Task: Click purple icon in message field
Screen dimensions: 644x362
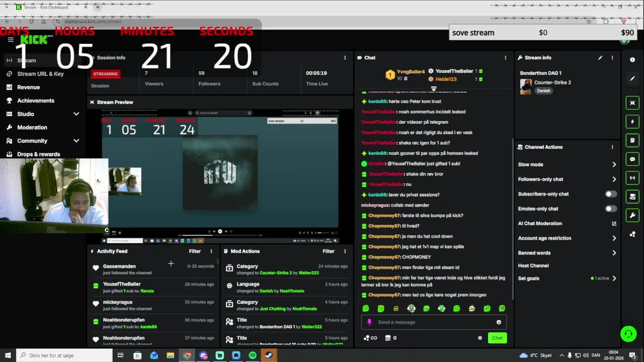Action: click(x=369, y=322)
